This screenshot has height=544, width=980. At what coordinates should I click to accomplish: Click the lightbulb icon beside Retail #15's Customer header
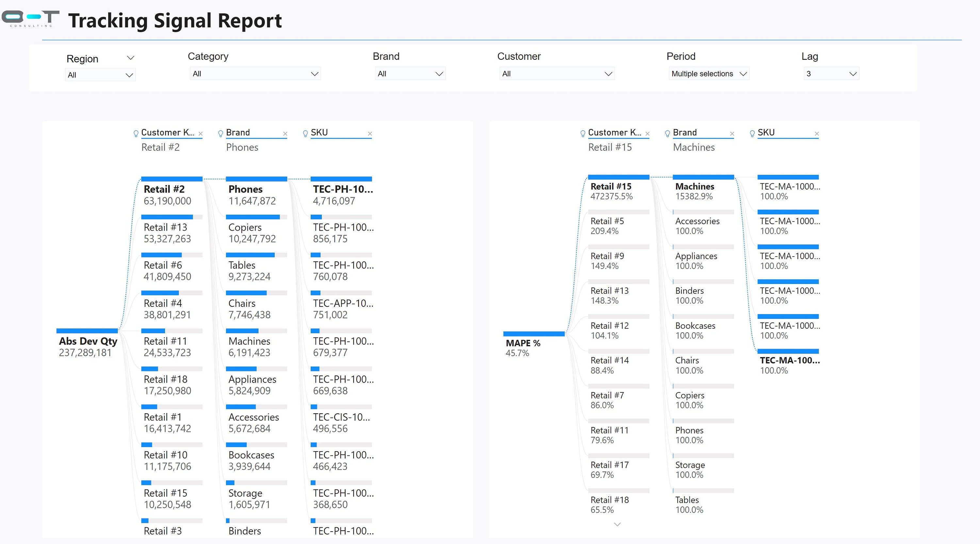click(x=582, y=133)
